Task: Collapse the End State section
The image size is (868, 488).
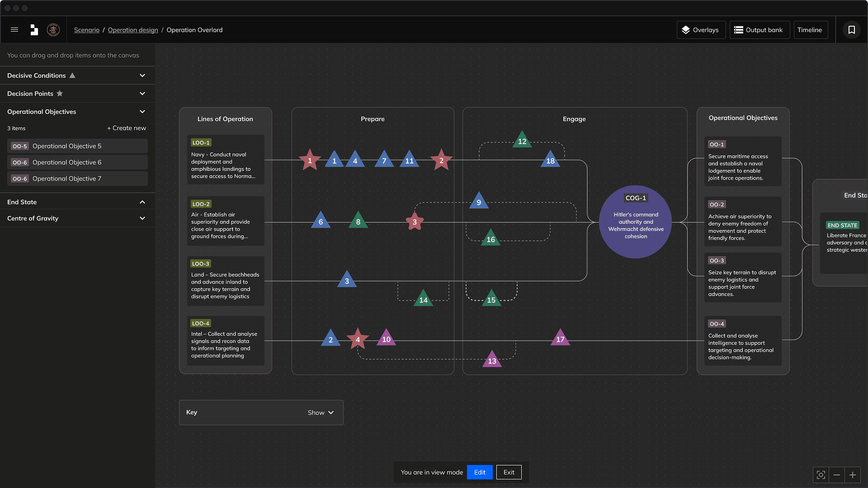Action: coord(142,202)
